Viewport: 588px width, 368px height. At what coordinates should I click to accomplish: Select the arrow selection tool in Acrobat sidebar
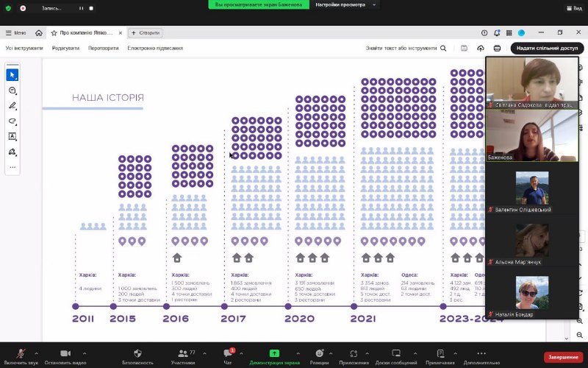[x=12, y=75]
